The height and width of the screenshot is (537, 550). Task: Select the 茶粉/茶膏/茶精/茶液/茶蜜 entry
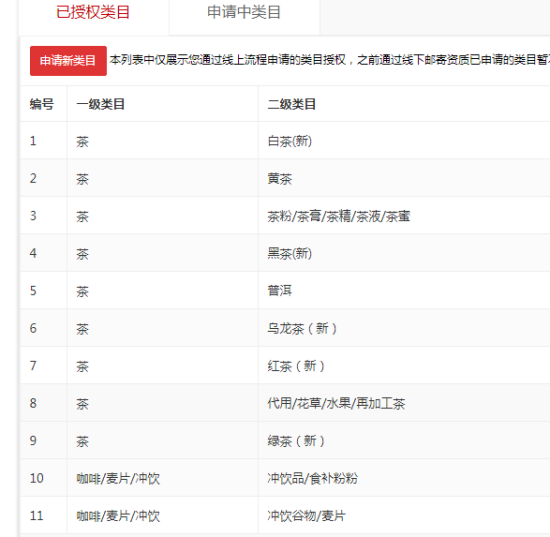click(x=339, y=216)
